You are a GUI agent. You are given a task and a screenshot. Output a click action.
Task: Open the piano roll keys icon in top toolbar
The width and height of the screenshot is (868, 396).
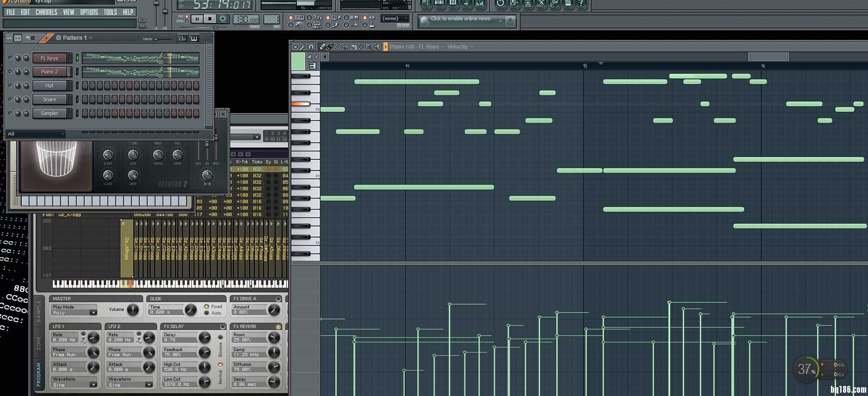click(x=453, y=4)
